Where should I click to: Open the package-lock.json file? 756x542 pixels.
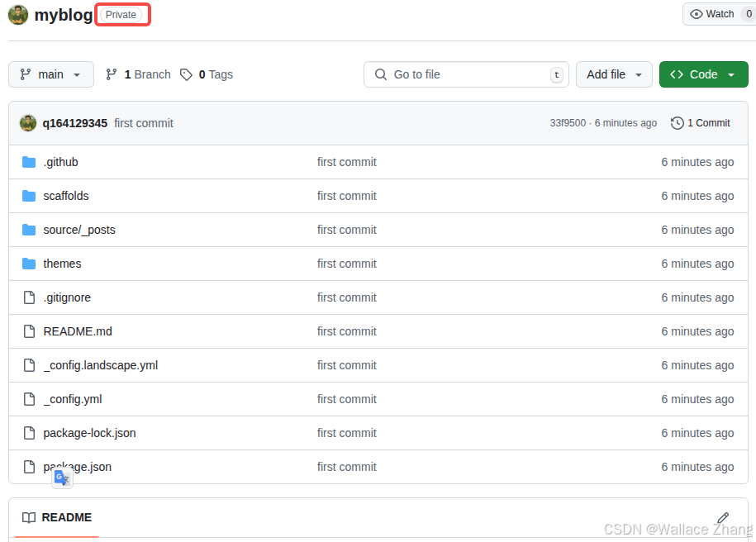click(x=90, y=433)
